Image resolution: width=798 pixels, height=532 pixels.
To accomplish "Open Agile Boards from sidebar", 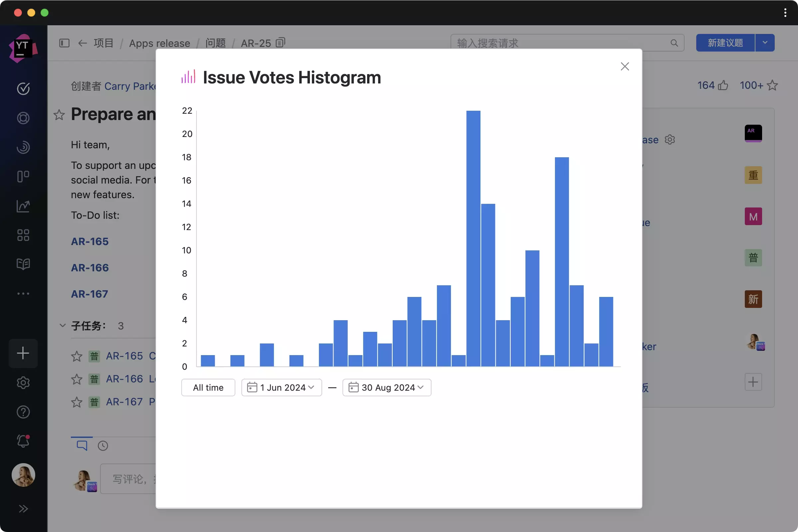I will pos(23,177).
